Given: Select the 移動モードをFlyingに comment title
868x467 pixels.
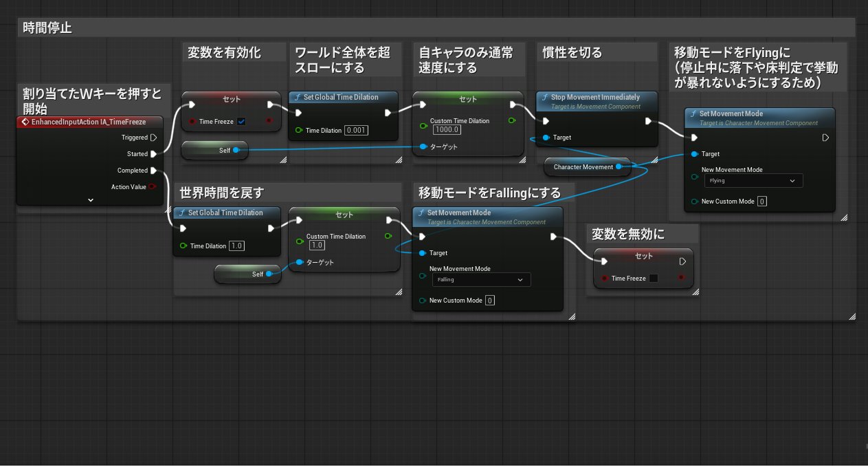Looking at the screenshot, I should [757, 67].
